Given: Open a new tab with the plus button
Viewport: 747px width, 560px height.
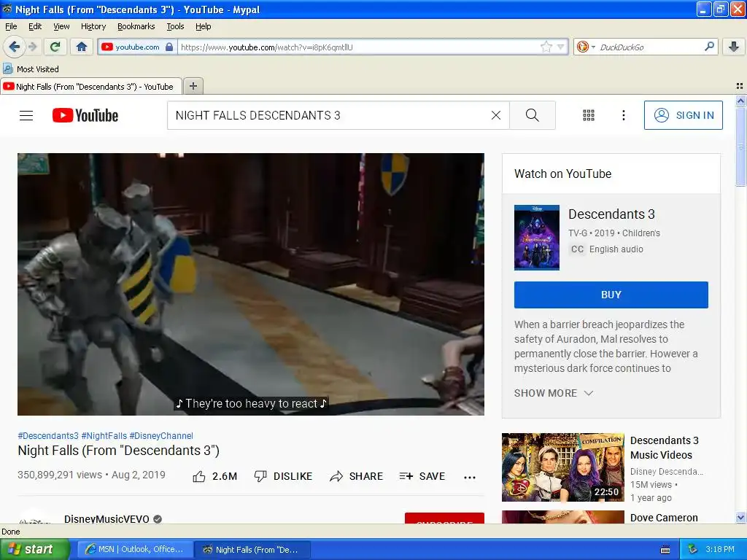Looking at the screenshot, I should (x=193, y=86).
